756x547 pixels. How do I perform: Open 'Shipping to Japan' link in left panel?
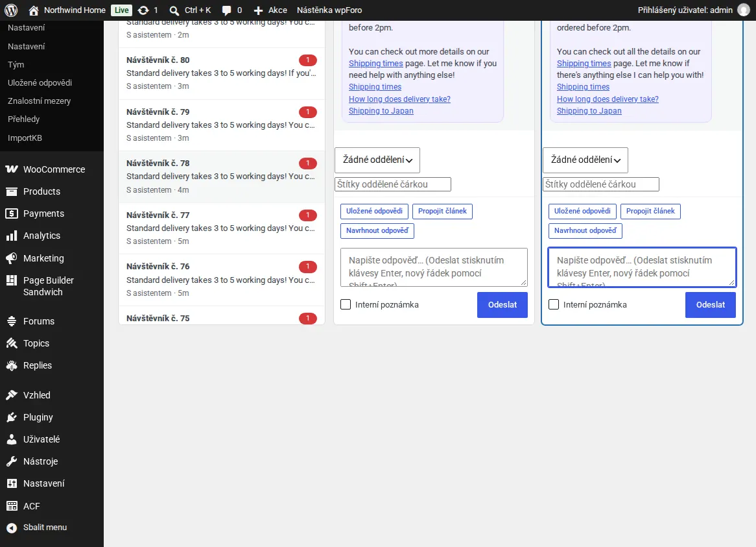381,111
